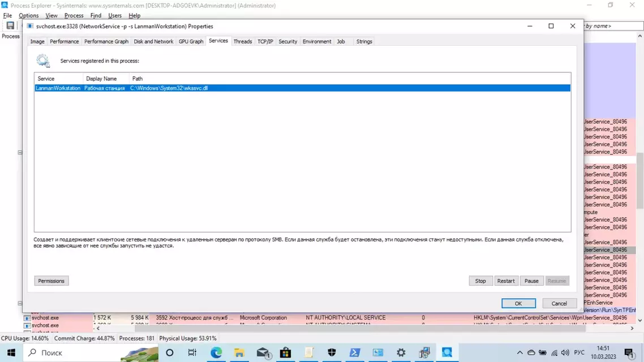644x362 pixels.
Task: Launch Microsoft Edge from taskbar
Action: coord(216,352)
